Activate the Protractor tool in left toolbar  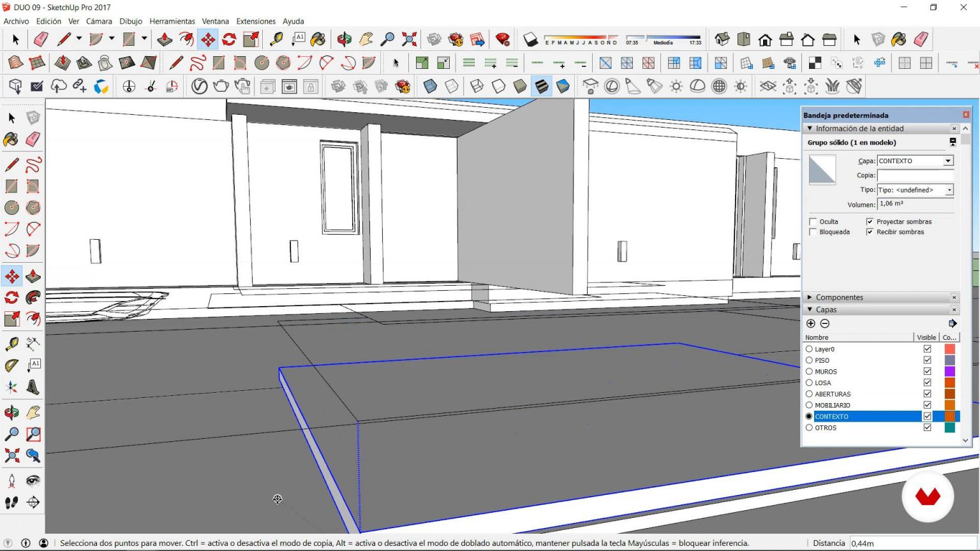pos(11,365)
